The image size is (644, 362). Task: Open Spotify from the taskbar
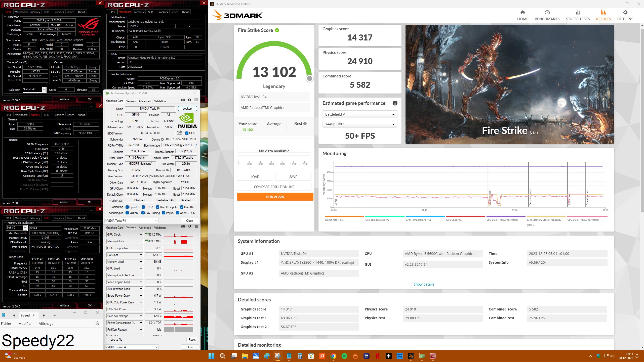coord(344,356)
